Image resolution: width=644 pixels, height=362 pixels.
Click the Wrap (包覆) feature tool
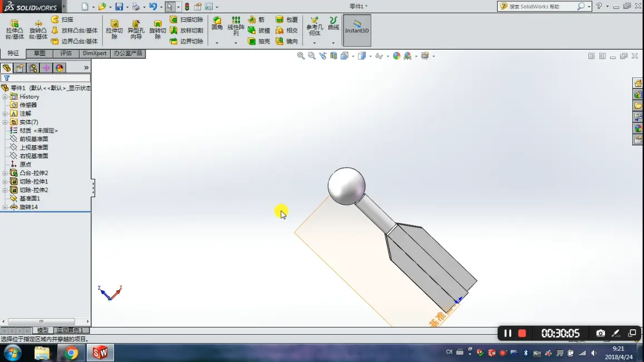287,19
